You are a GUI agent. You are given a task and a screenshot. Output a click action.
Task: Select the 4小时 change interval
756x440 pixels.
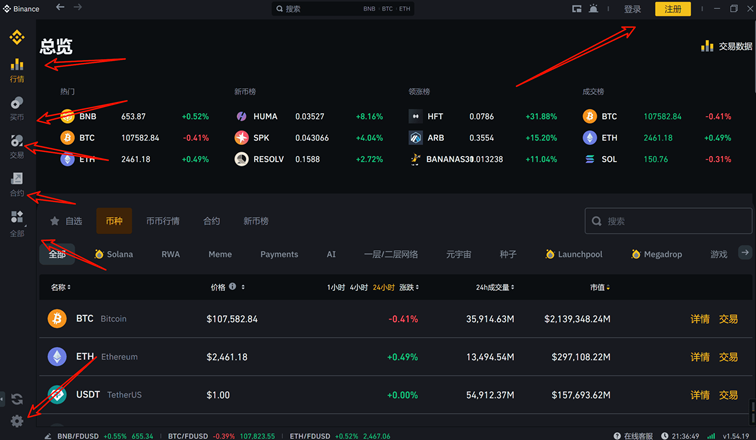pyautogui.click(x=359, y=287)
